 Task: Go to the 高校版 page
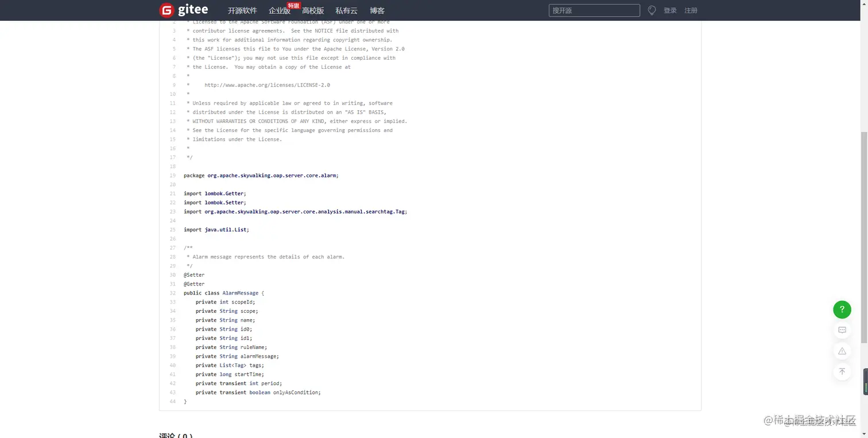(x=313, y=10)
